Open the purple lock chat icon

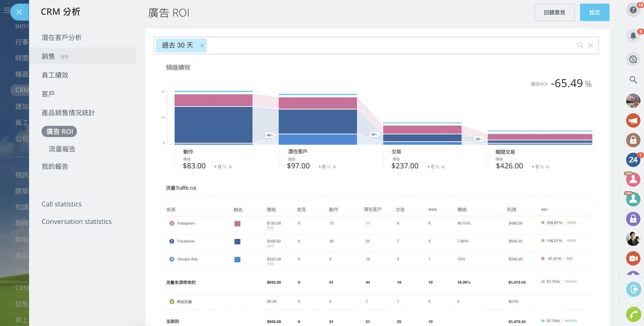[633, 219]
